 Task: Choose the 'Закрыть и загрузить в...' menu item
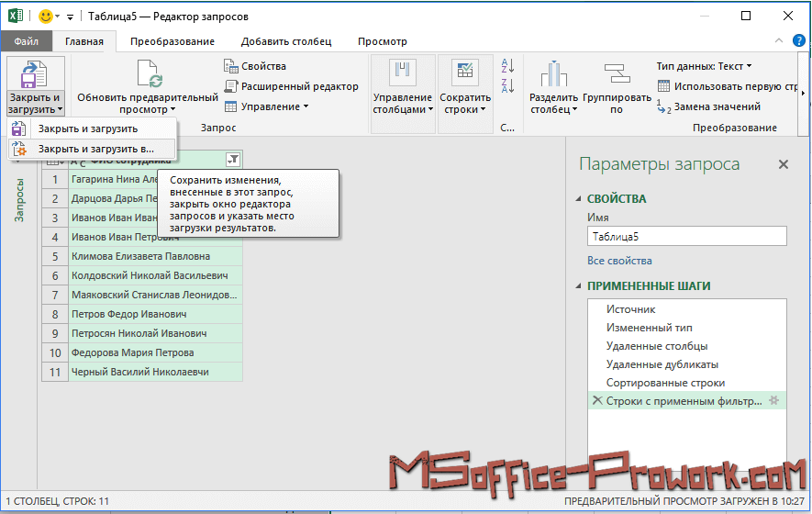95,149
